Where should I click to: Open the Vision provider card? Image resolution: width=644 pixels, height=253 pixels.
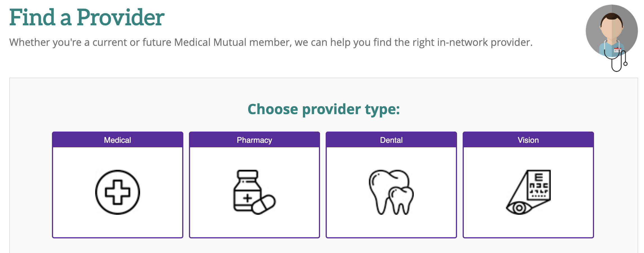pos(528,185)
